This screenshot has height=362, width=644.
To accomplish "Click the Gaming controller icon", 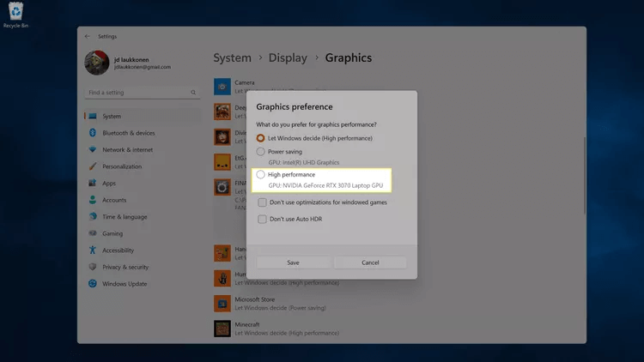I will [93, 233].
